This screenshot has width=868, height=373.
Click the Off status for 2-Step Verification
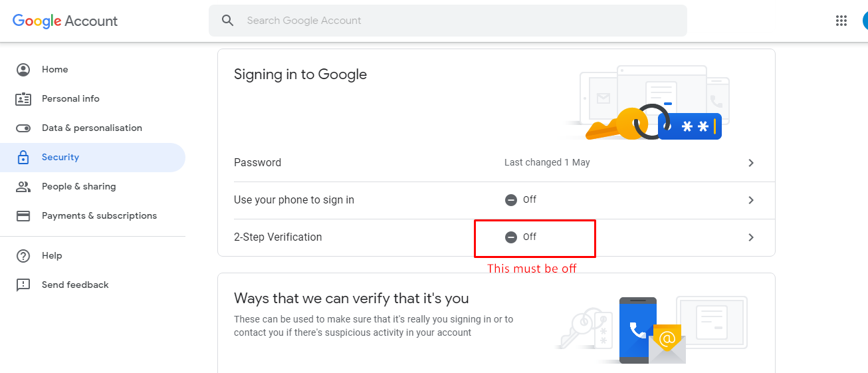(x=521, y=237)
